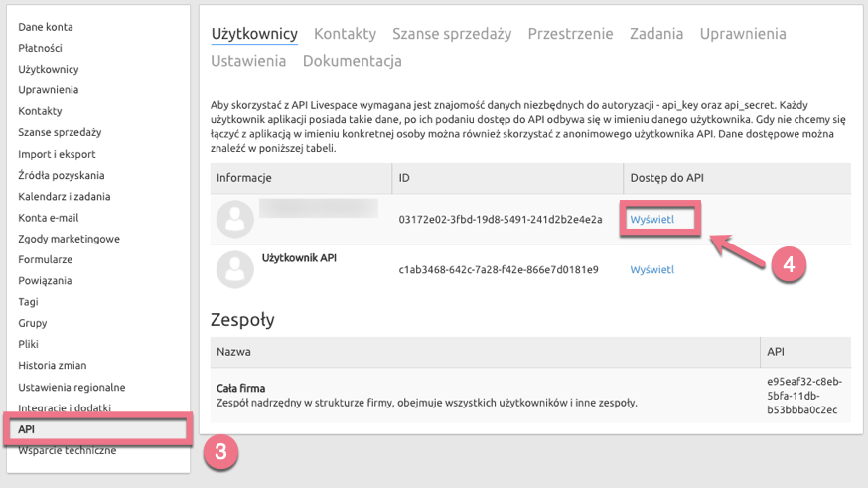
Task: Go to the Uprawnienia tab
Action: point(742,34)
